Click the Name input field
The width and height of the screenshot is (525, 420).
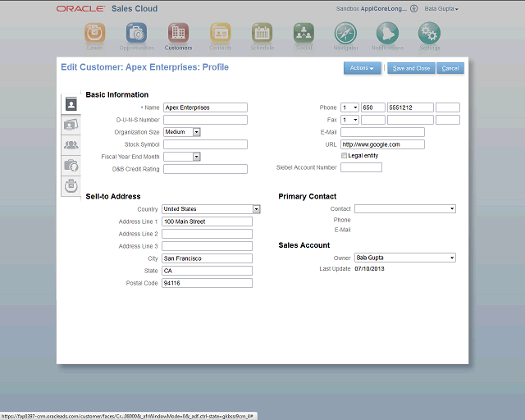(205, 107)
